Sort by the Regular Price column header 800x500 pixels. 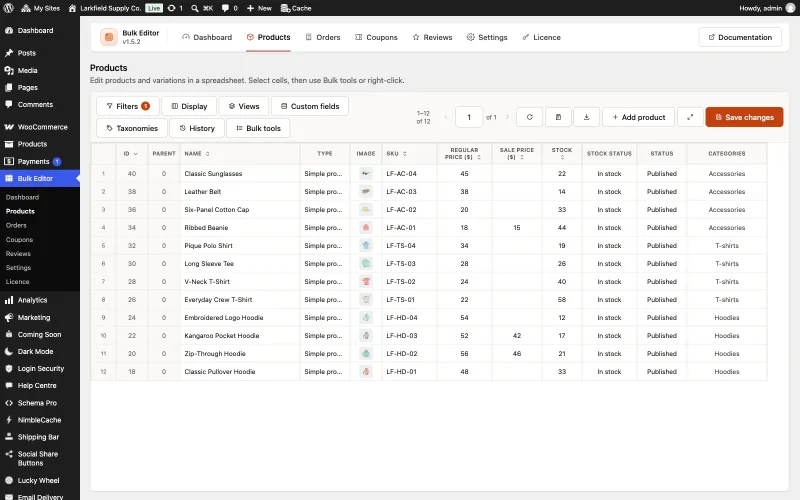(x=464, y=154)
